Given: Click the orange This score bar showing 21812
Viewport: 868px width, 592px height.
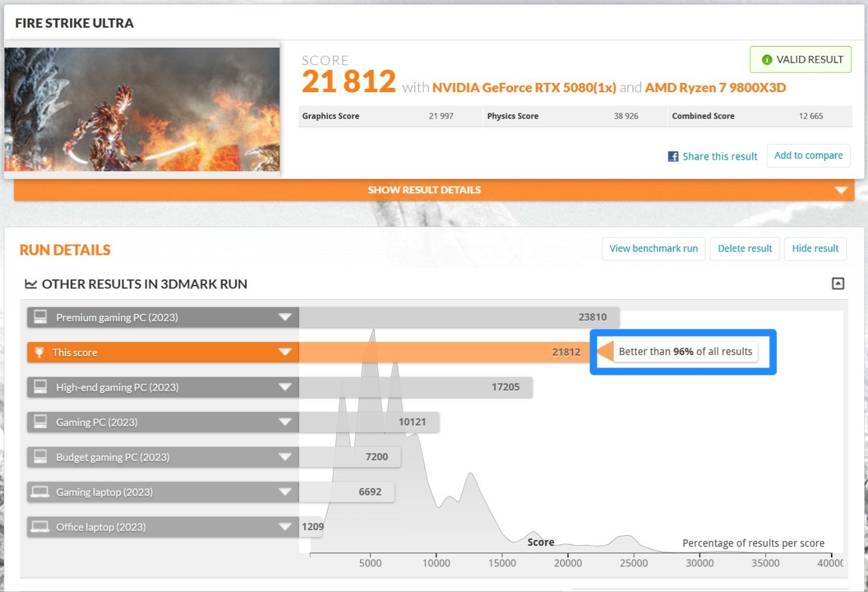Looking at the screenshot, I should (444, 352).
